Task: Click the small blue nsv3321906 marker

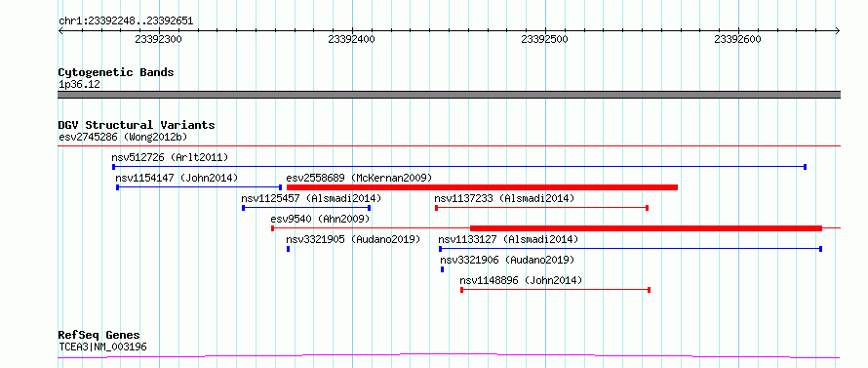Action: [x=442, y=269]
